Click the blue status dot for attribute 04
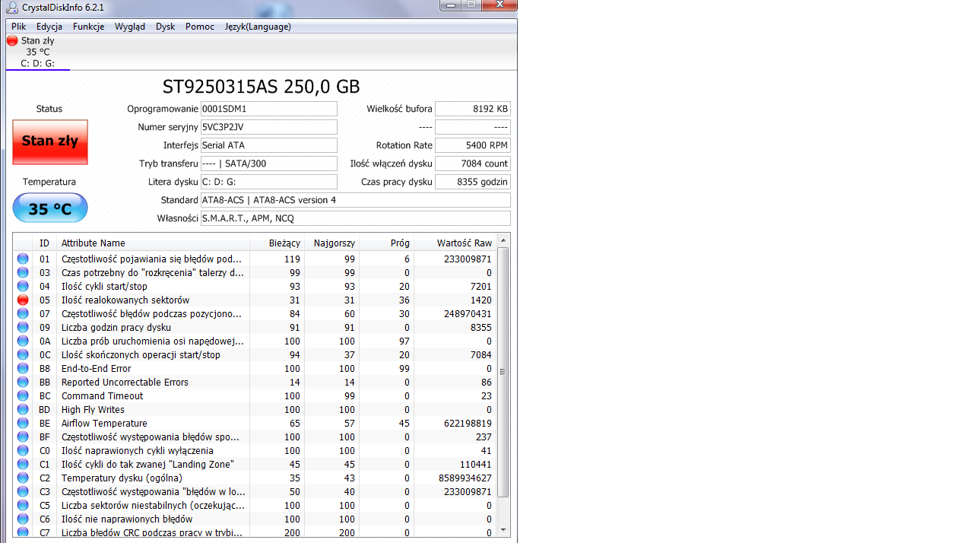 pyautogui.click(x=23, y=287)
